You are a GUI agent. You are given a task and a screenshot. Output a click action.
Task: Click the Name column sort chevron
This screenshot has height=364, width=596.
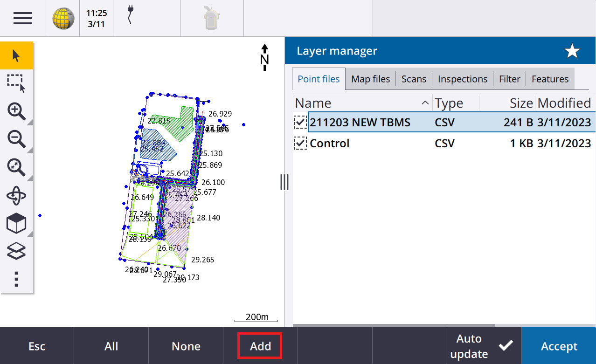(x=424, y=103)
